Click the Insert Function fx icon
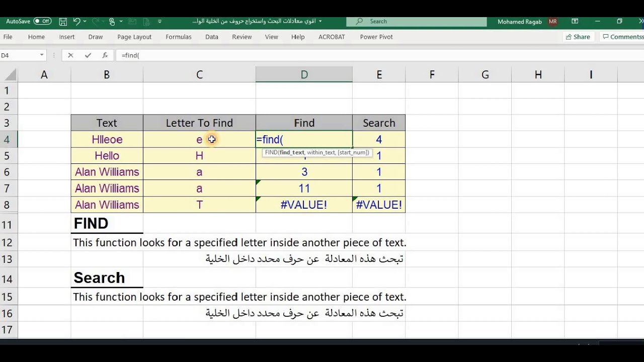This screenshot has width=644, height=362. (105, 55)
